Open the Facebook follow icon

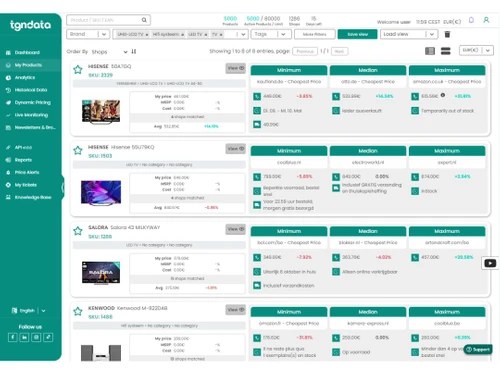pos(13,337)
